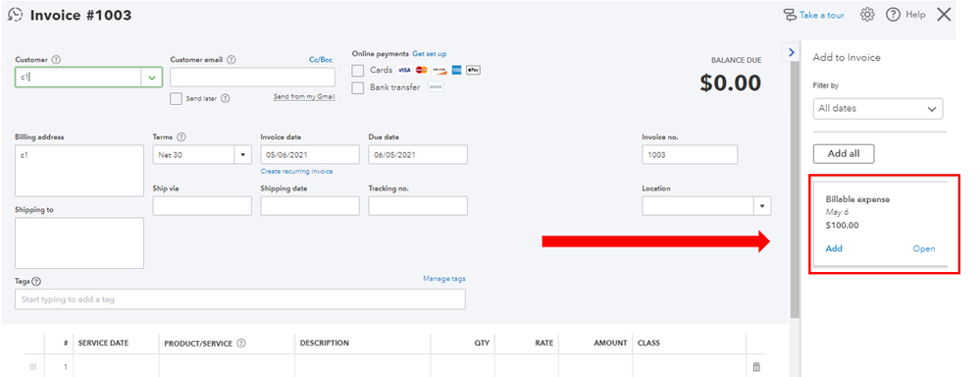This screenshot has width=980, height=377.
Task: Click the Due date field
Action: tap(418, 155)
